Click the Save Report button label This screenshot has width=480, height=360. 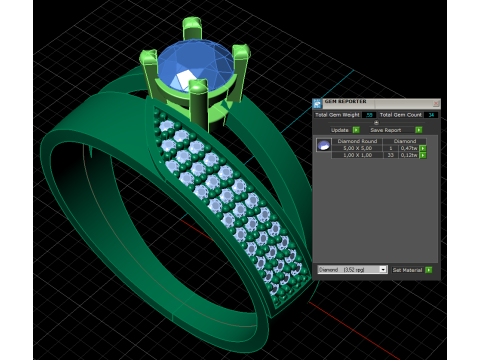pyautogui.click(x=386, y=130)
